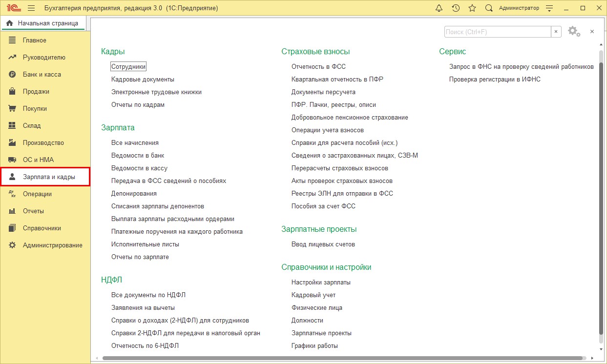Image resolution: width=607 pixels, height=364 pixels.
Task: Click the Администратор user name
Action: 519,8
